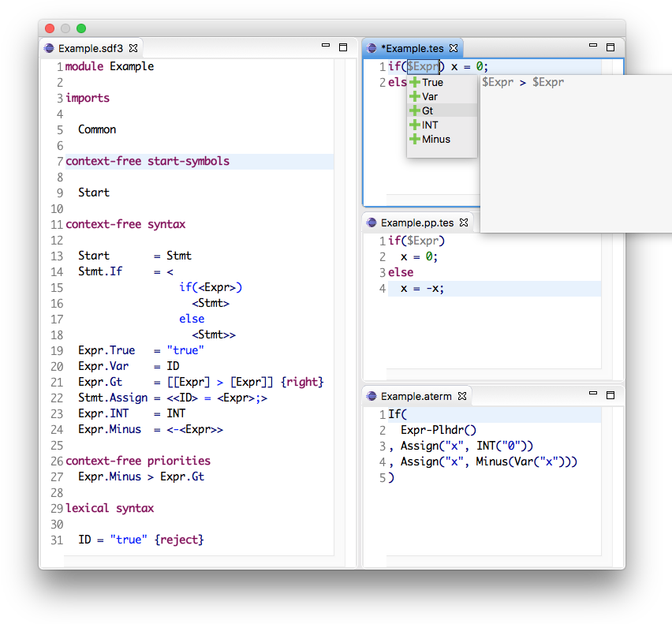Choose the Minus completion proposal
Image resolution: width=672 pixels, height=624 pixels.
[x=442, y=139]
